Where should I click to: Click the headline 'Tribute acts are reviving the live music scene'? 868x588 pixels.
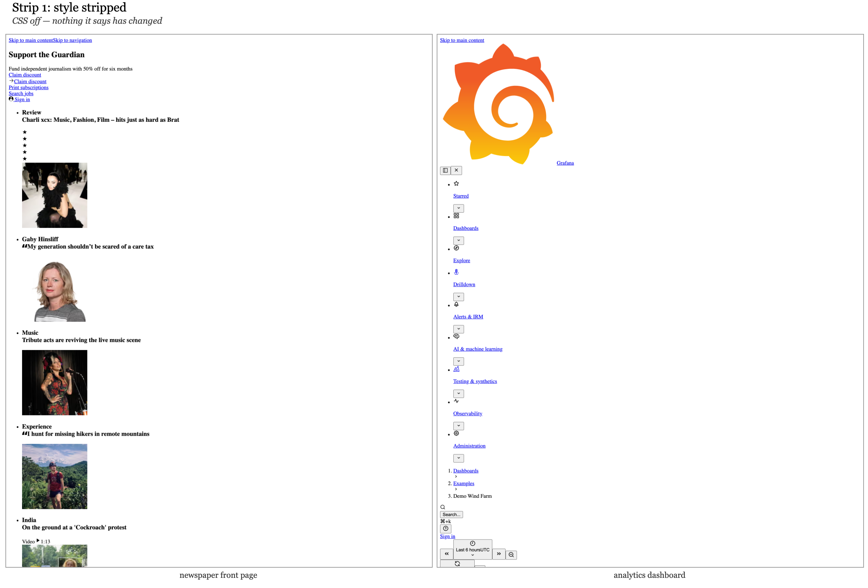[x=81, y=340]
